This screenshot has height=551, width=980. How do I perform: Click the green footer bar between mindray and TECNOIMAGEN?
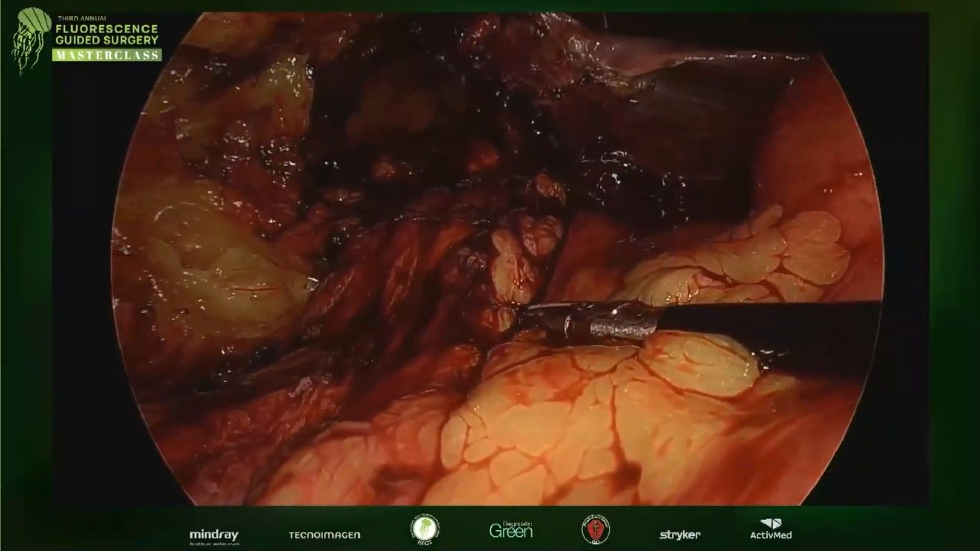[263, 535]
